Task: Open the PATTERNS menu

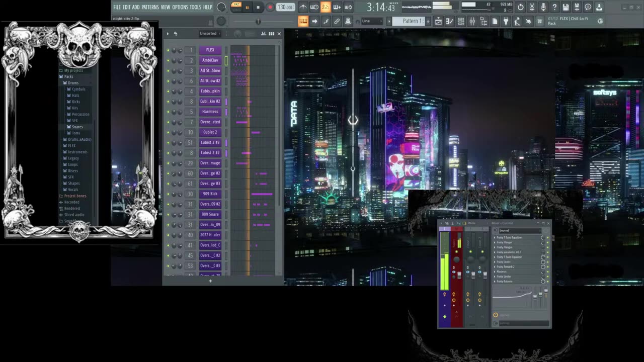Action: click(150, 7)
